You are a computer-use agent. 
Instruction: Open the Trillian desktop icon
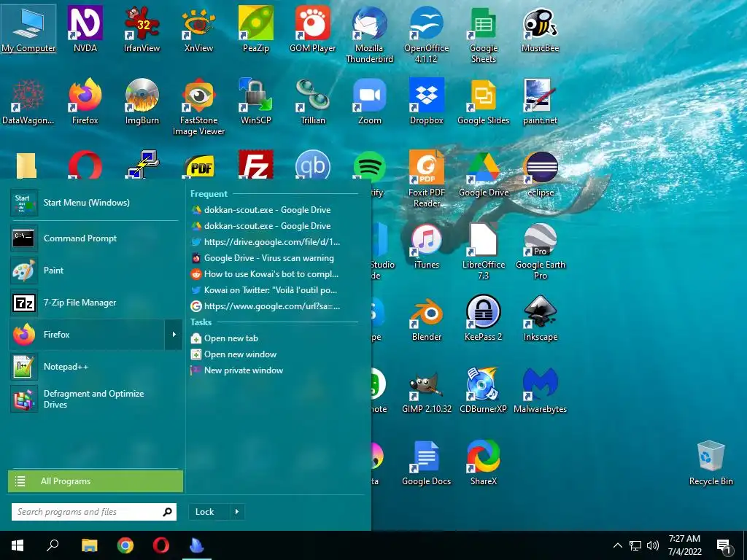tap(312, 101)
